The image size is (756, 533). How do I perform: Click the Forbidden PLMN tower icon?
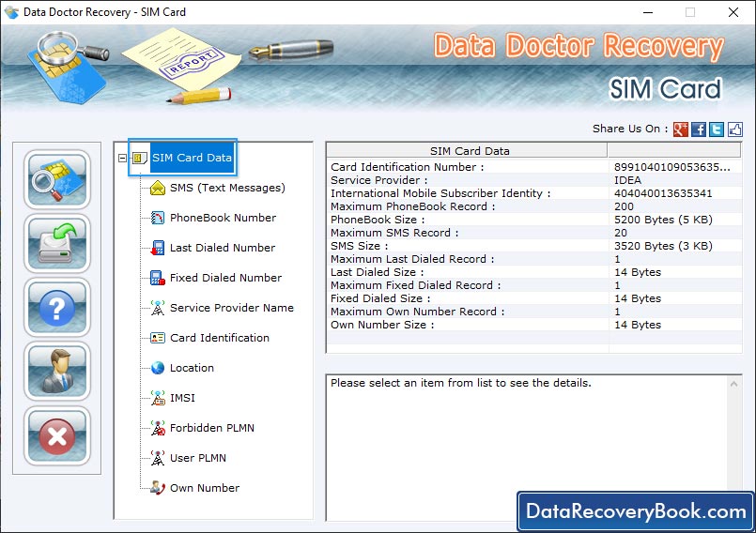coord(158,428)
